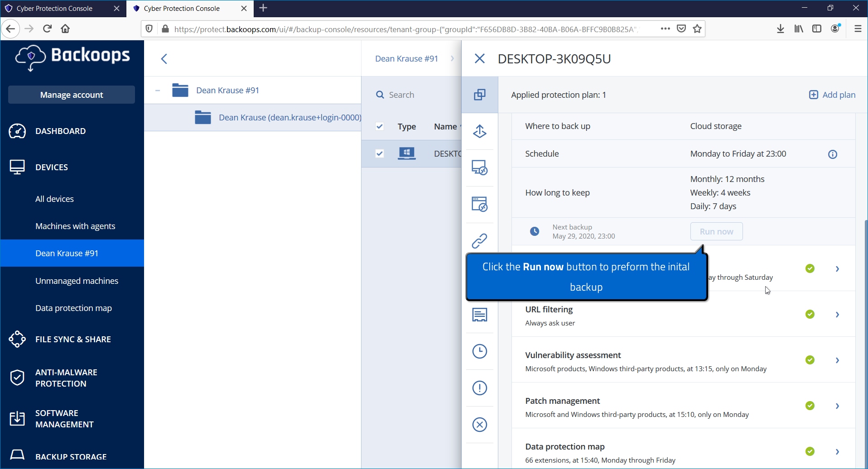The image size is (868, 469).
Task: Open the Recovery icon in side strip
Action: pyautogui.click(x=480, y=131)
